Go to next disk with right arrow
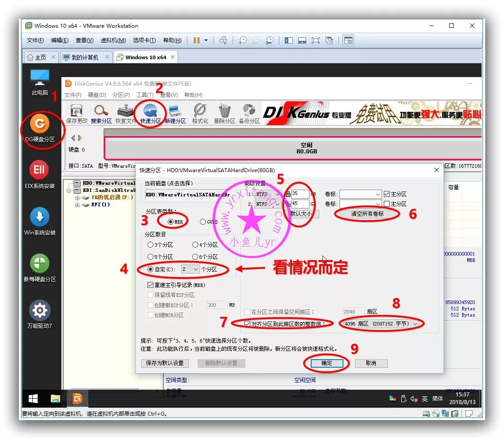This screenshot has width=504, height=439. point(80,138)
